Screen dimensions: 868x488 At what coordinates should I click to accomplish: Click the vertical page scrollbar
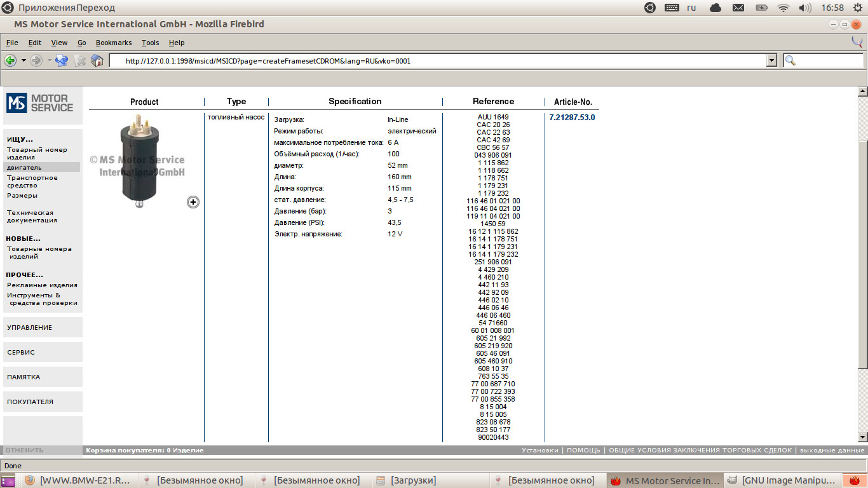click(862, 254)
